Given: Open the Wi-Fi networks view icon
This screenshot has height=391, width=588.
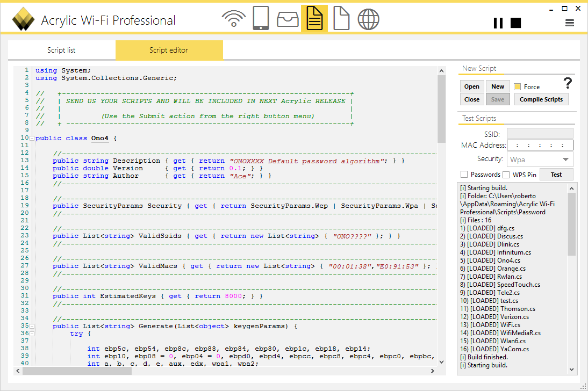Looking at the screenshot, I should click(233, 19).
